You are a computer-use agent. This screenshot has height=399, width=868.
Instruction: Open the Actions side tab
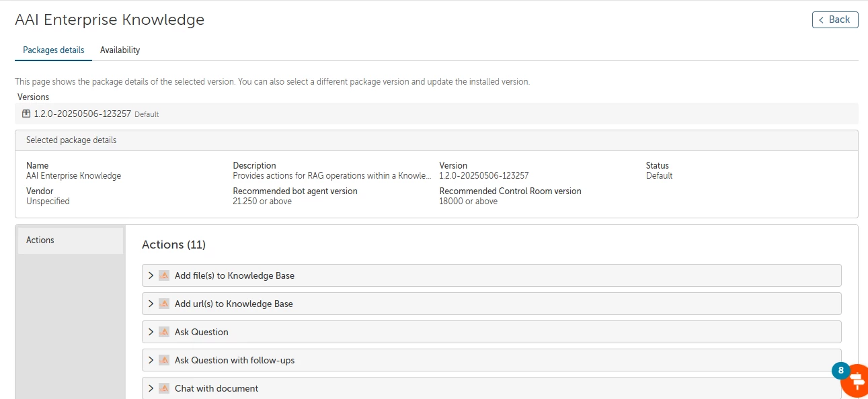tap(71, 240)
